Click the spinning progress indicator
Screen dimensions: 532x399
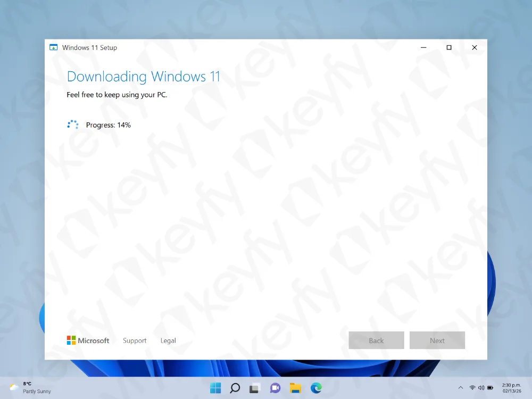(73, 124)
